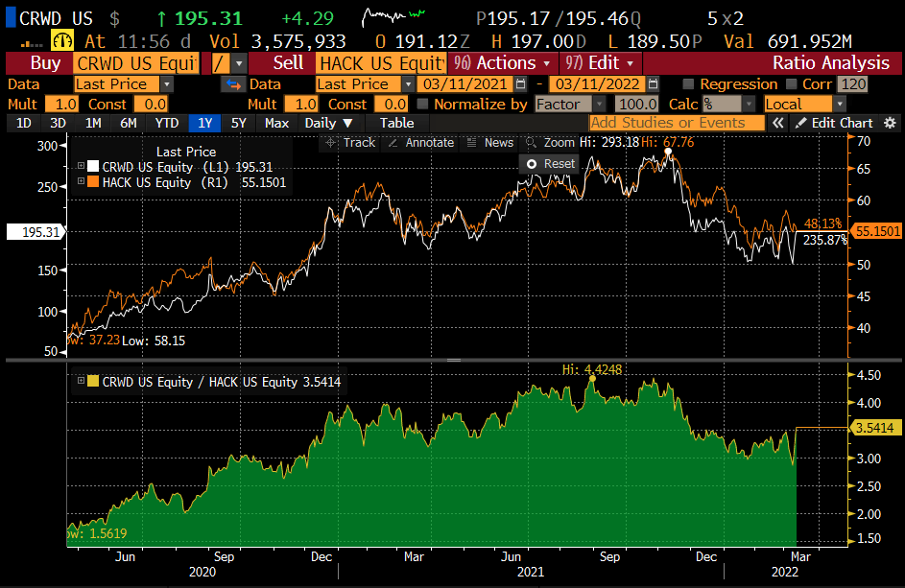Screen dimensions: 905x588
Task: Select the Max range tab
Action: (x=276, y=123)
